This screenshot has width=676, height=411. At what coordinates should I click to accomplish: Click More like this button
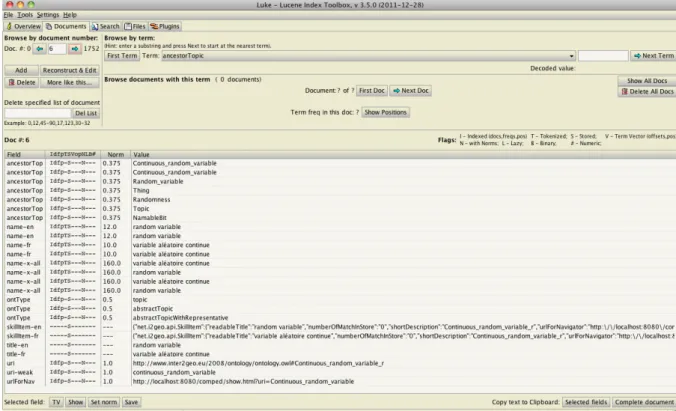69,82
